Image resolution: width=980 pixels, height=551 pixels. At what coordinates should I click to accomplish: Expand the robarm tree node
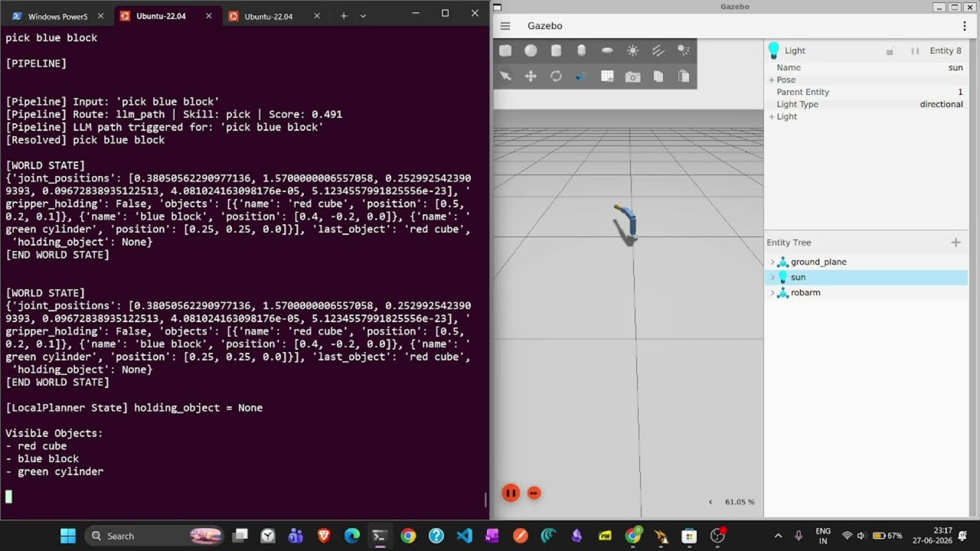tap(772, 292)
